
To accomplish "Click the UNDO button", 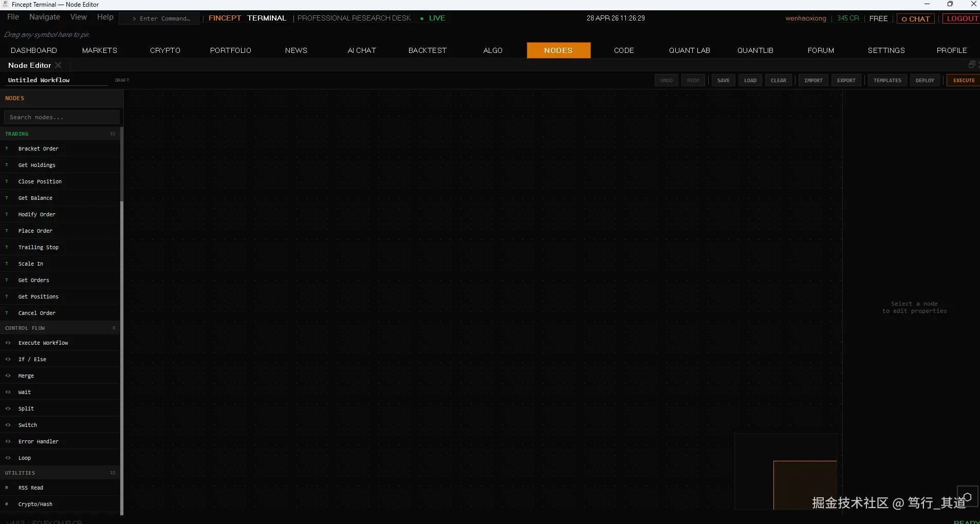I will 667,81.
